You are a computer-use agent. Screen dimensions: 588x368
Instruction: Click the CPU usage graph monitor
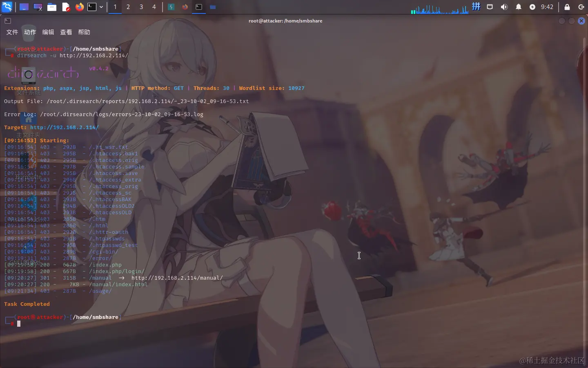coord(439,8)
